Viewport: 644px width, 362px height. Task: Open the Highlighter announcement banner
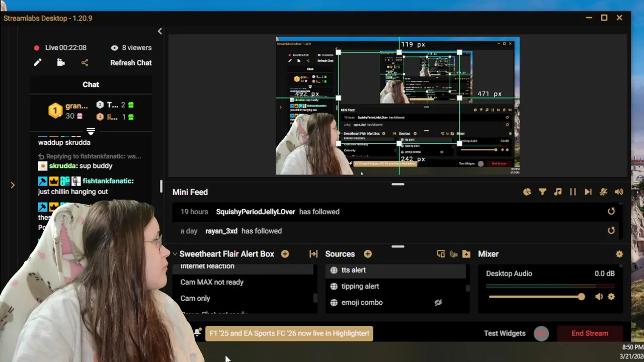[x=289, y=333]
